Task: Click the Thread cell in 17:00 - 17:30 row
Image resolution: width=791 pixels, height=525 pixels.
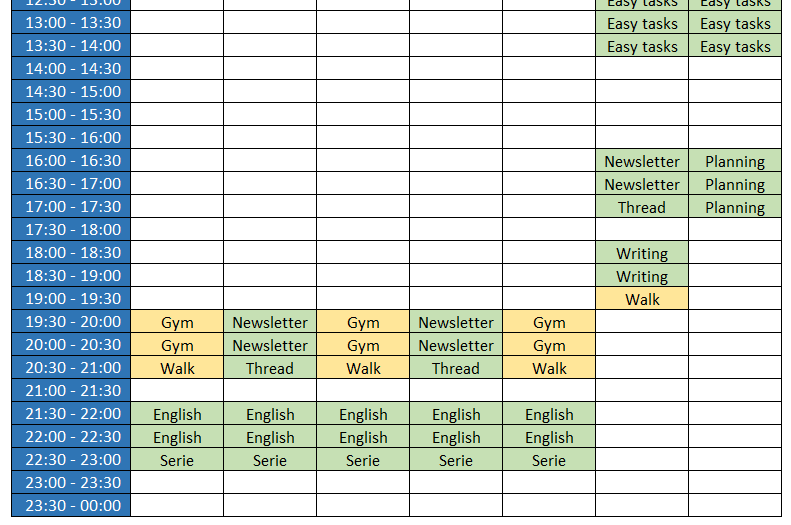Action: (x=642, y=207)
